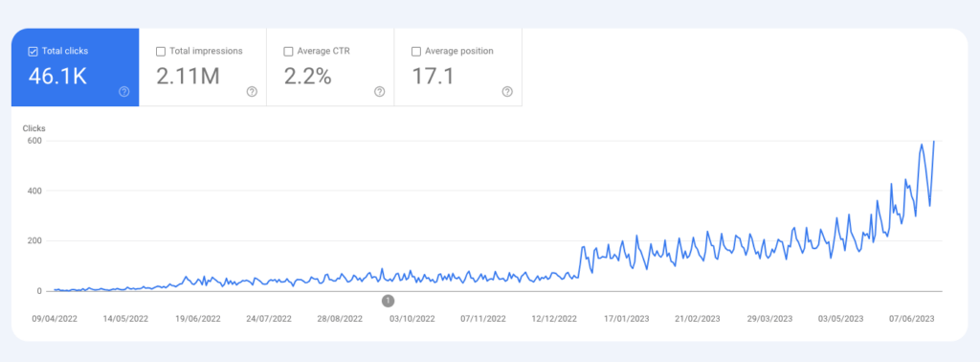Click the Total clicks label
This screenshot has height=362, width=980.
(x=65, y=52)
